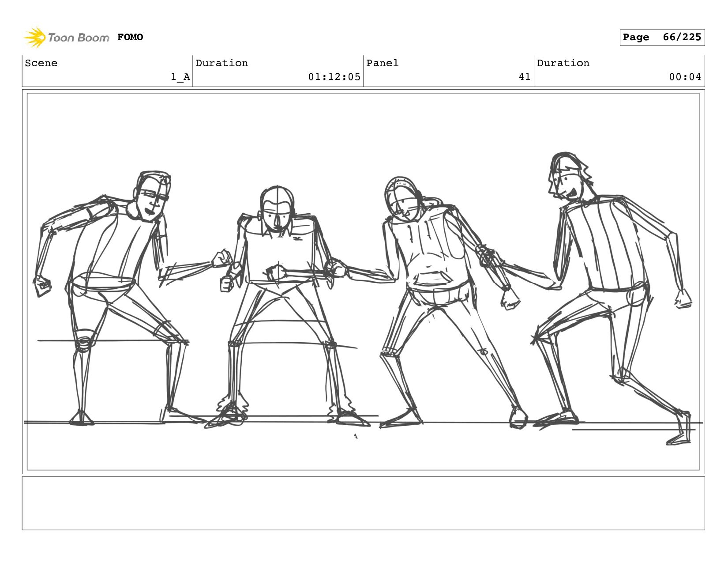Click the Panel label

383,63
